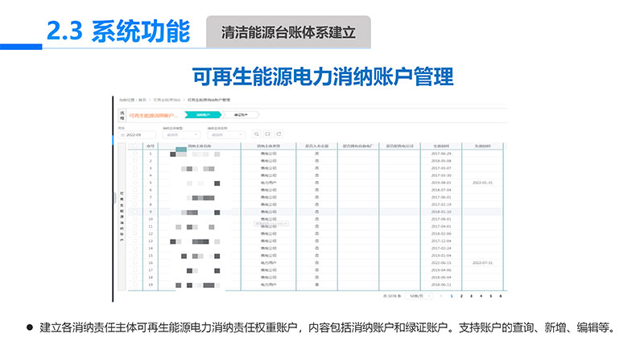The width and height of the screenshot is (644, 362).
Task: Click the date cell 2017-06-29
Action: tap(441, 154)
